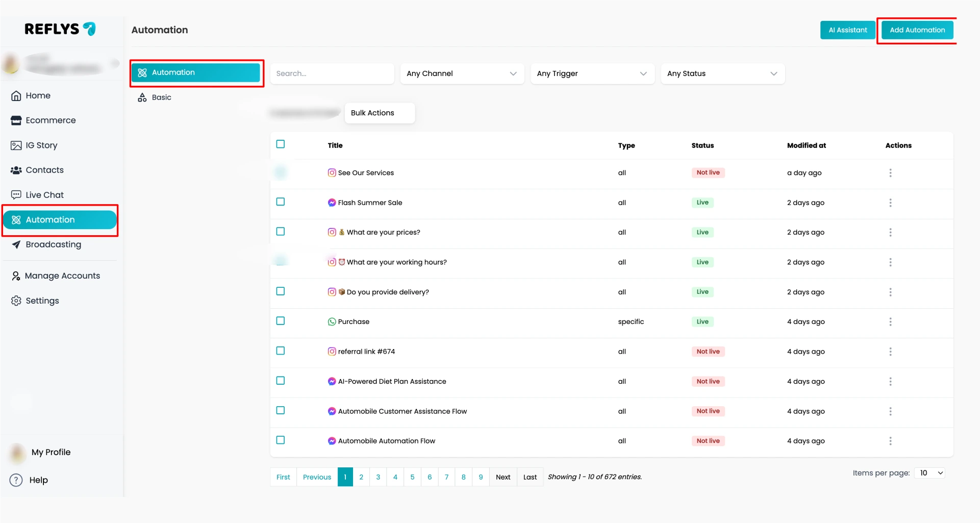
Task: Check the Do you provide delivery row
Action: [281, 291]
